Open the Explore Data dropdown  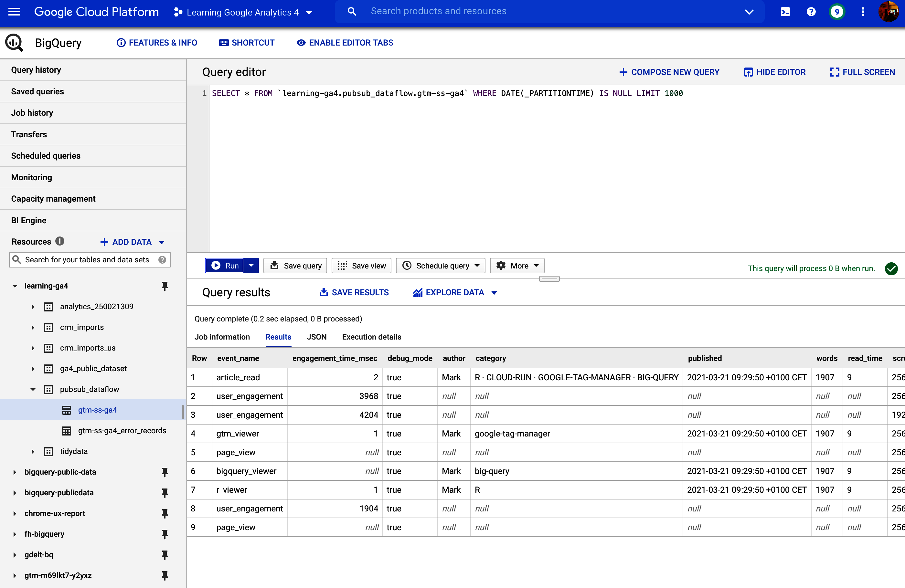(455, 292)
